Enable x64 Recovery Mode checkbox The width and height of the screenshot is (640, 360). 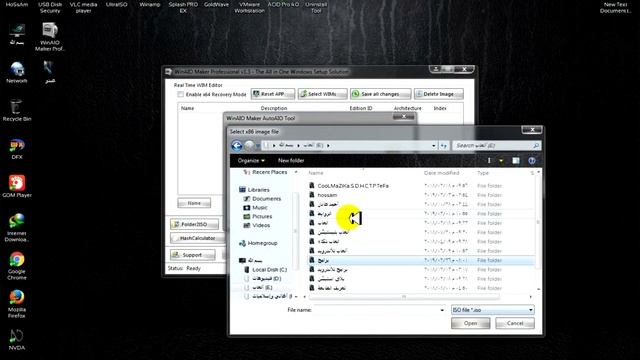pos(180,94)
